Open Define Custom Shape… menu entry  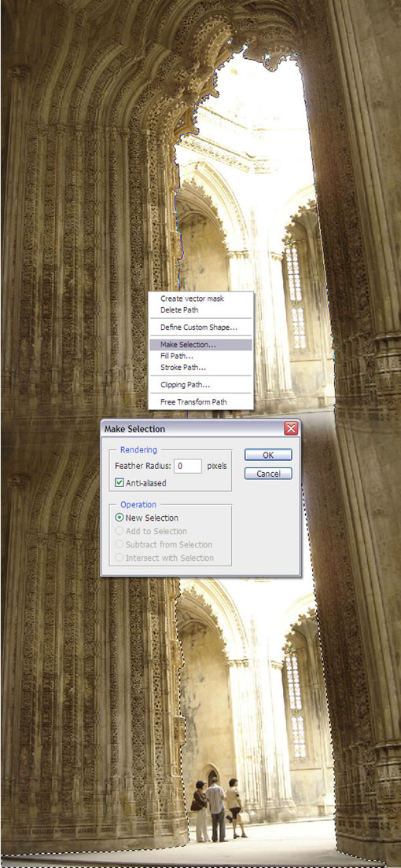coord(200,327)
